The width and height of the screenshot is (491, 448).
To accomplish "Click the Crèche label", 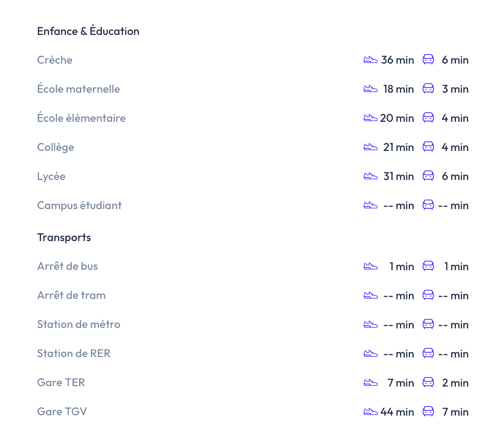I will tap(55, 60).
